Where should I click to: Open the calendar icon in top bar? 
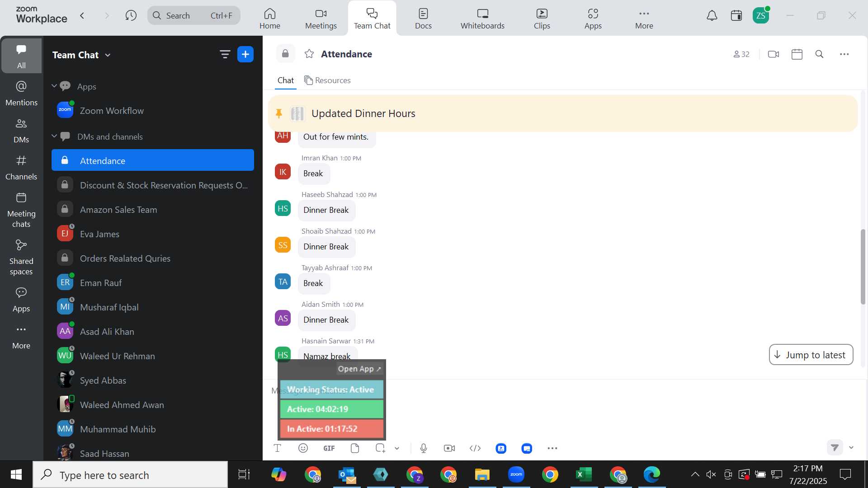click(736, 16)
